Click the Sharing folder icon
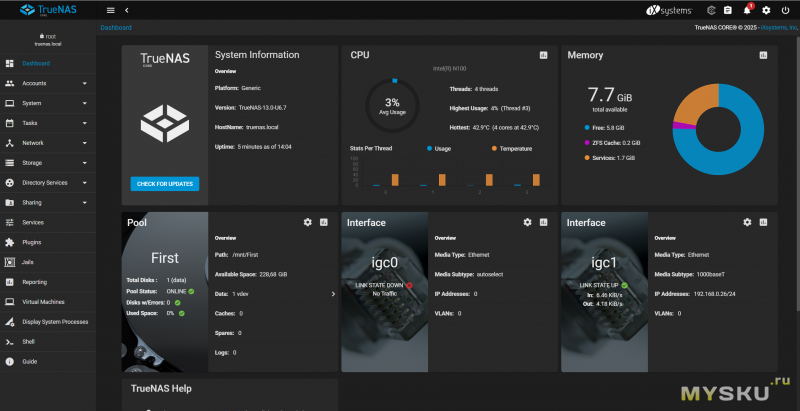The image size is (800, 411). (x=9, y=202)
